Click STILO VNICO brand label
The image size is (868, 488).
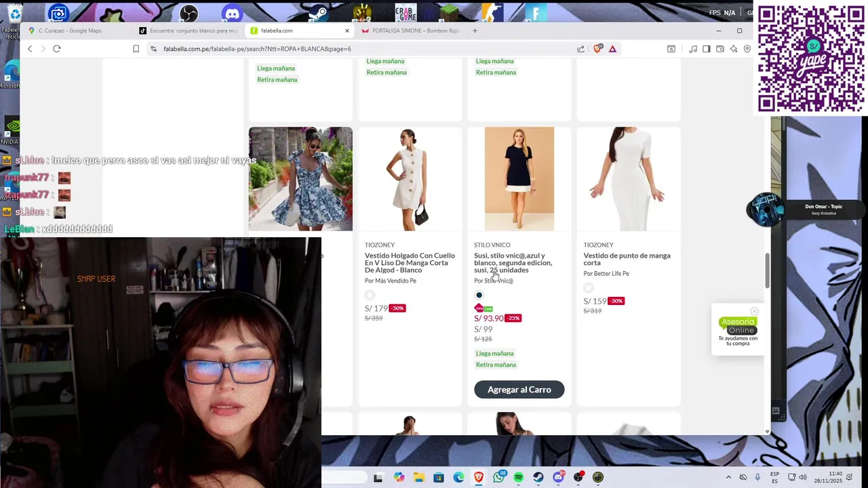click(x=492, y=245)
